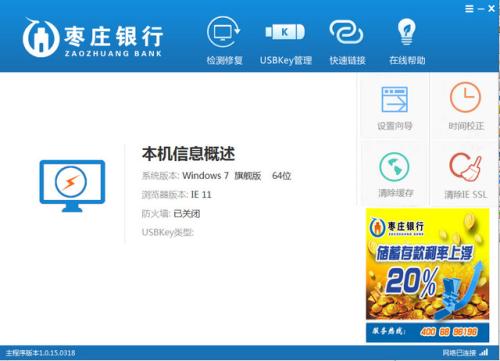Close the Zaozhuang Bank assistant window
500x361 pixels.
click(491, 9)
